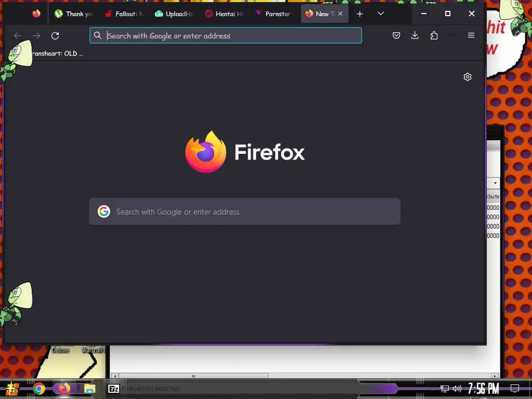Open the notification center icon
The height and width of the screenshot is (399, 532).
tap(515, 389)
